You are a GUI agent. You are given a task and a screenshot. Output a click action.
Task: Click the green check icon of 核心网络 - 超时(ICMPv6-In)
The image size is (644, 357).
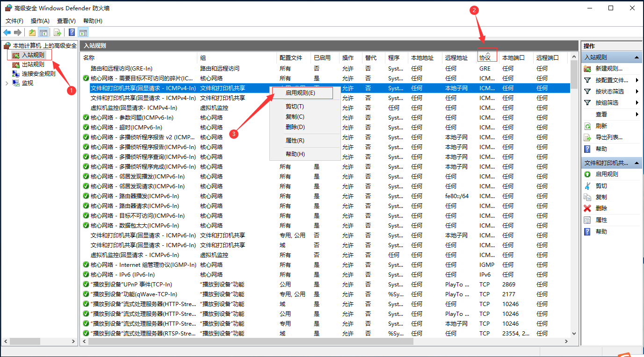click(86, 128)
